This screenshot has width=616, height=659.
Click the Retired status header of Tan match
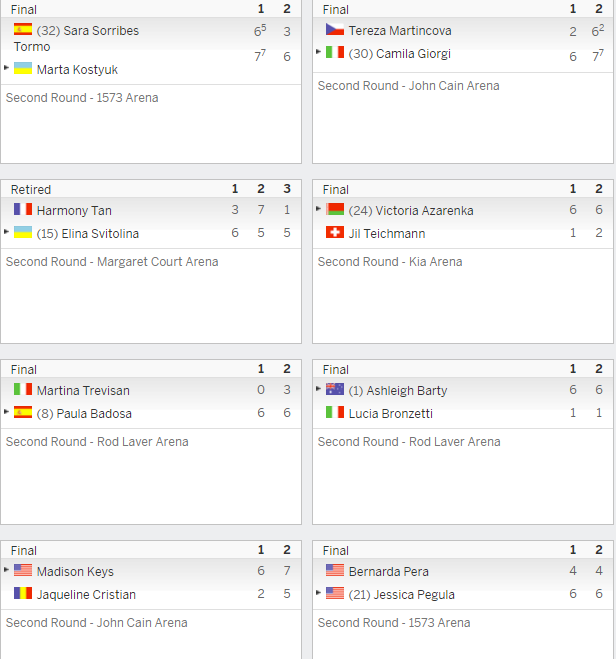click(31, 190)
